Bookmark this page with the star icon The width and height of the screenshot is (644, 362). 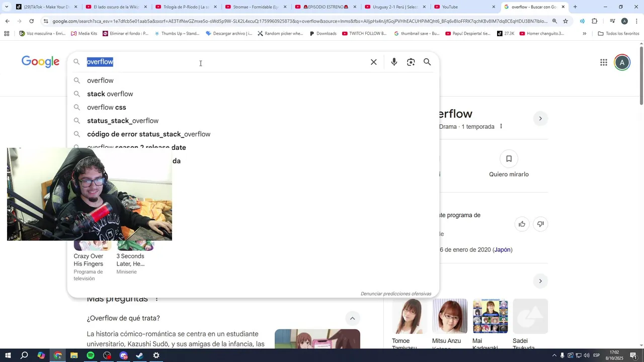566,21
